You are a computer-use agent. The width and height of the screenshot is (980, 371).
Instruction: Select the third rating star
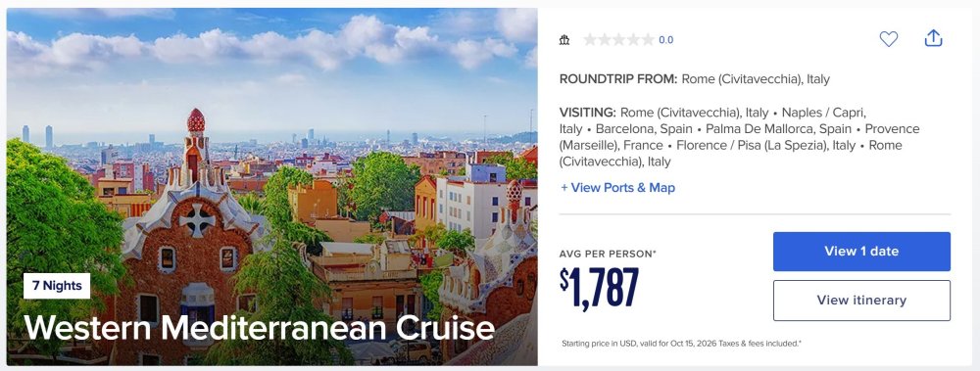coord(618,40)
